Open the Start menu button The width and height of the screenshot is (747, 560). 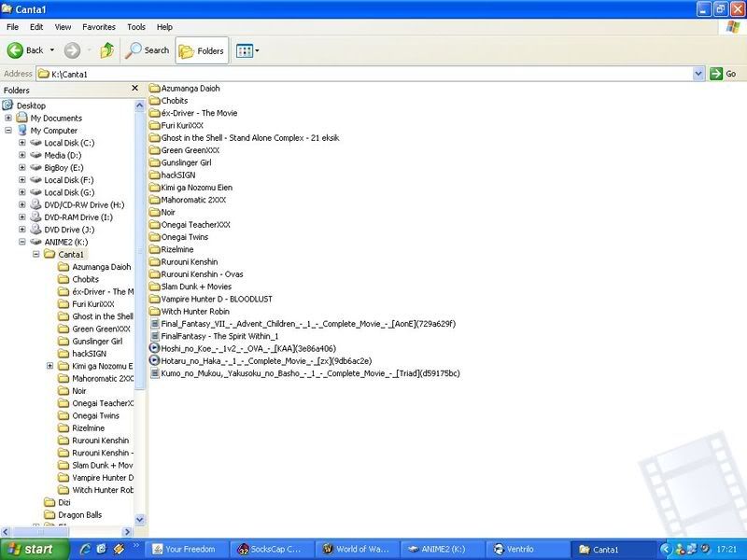(35, 549)
